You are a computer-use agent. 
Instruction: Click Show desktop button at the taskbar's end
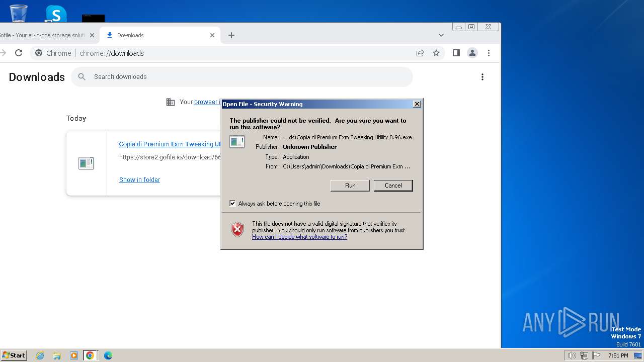coord(638,355)
